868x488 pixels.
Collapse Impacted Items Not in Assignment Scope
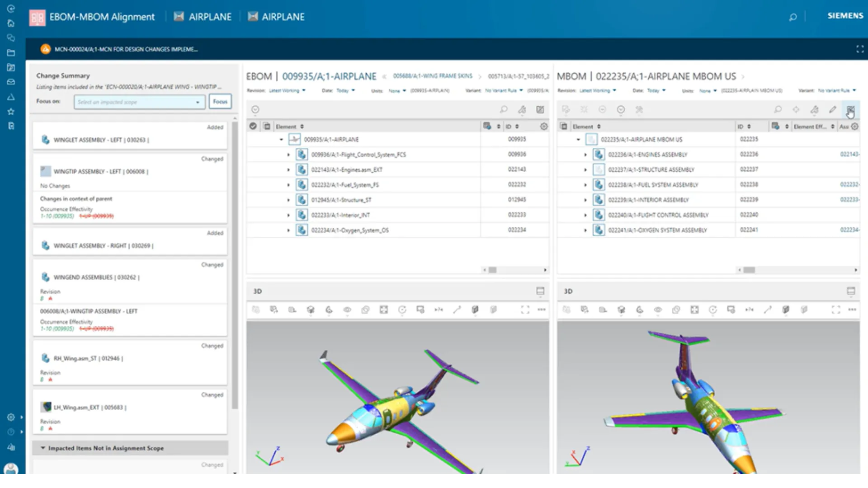(x=43, y=448)
